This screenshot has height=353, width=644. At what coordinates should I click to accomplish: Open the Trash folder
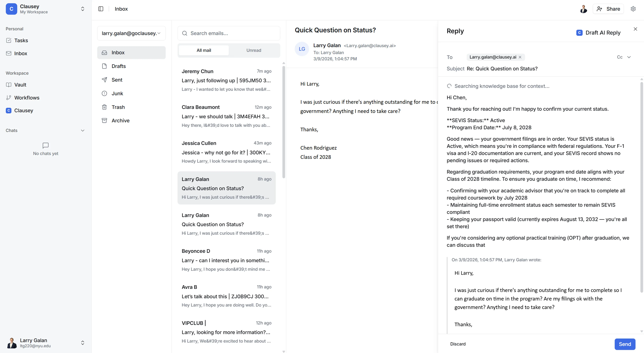(118, 107)
